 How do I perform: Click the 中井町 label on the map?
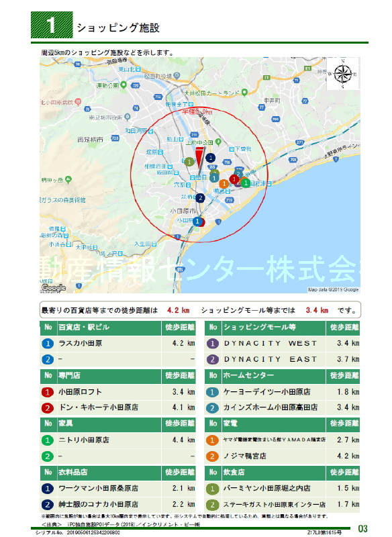click(272, 100)
